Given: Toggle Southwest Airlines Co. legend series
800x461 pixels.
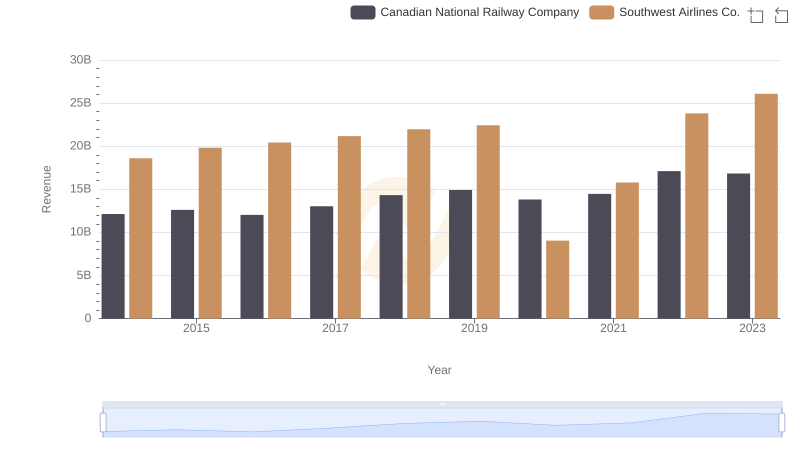Looking at the screenshot, I should pyautogui.click(x=664, y=12).
